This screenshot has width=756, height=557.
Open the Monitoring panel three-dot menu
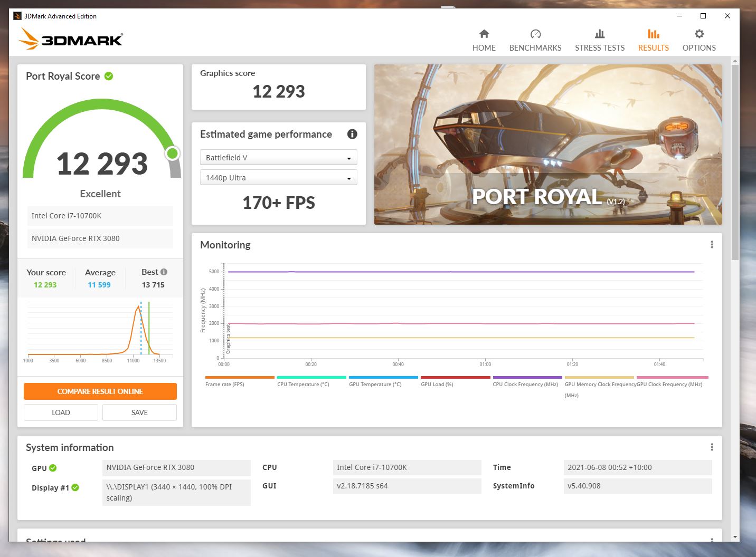pos(712,245)
